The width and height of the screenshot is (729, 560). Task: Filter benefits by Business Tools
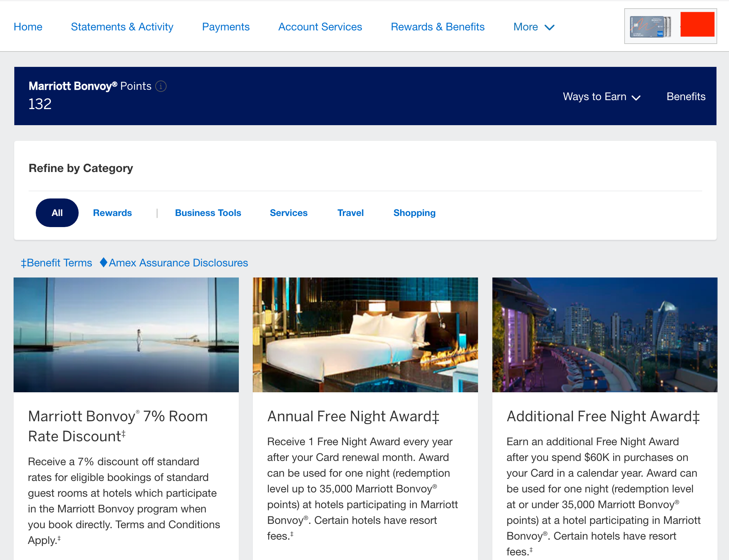click(x=208, y=212)
